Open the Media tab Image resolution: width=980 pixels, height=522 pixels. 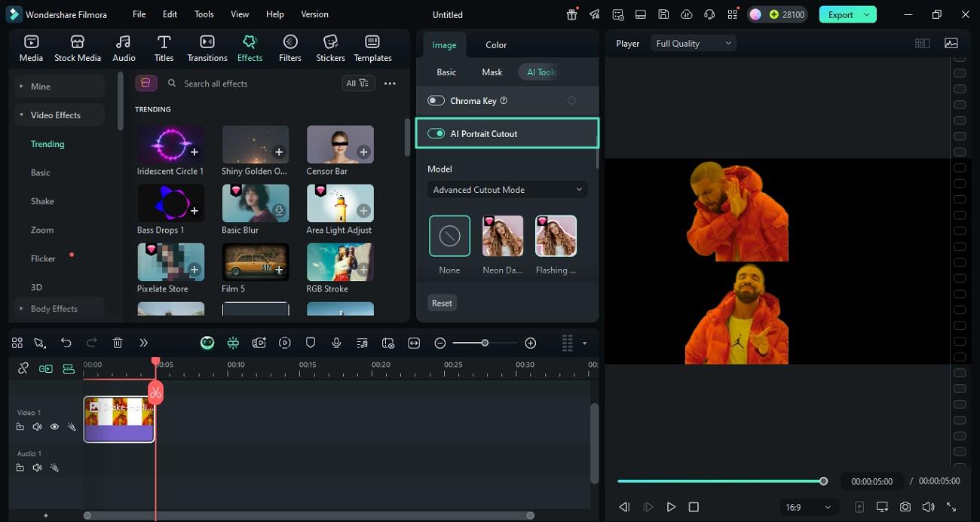click(31, 48)
